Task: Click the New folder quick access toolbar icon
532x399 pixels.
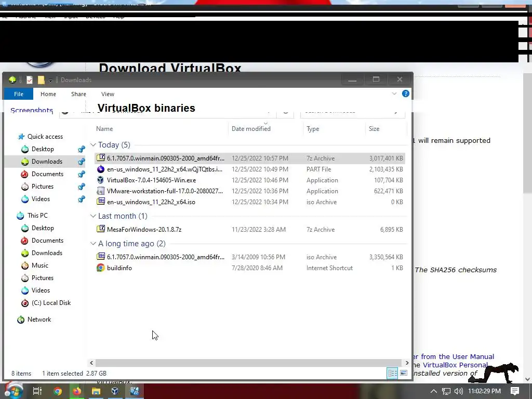Action: pyautogui.click(x=41, y=79)
